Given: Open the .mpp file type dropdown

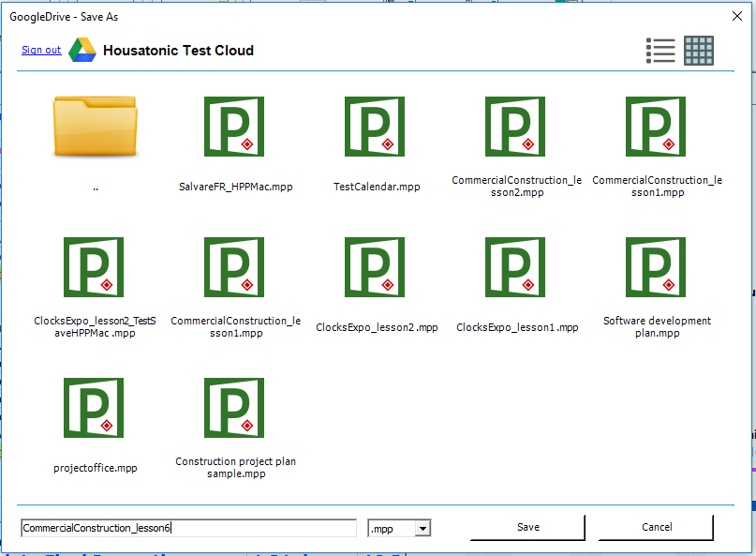Looking at the screenshot, I should point(422,529).
